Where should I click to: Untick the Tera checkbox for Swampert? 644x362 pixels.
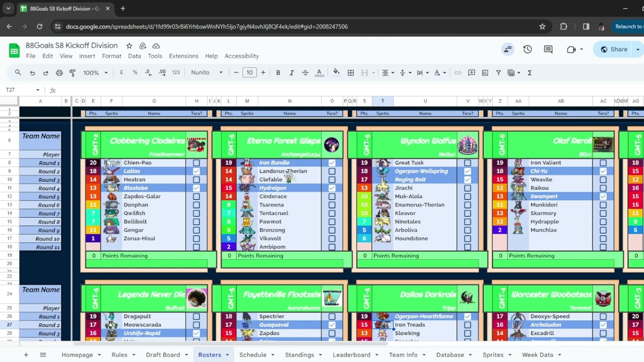(x=603, y=197)
